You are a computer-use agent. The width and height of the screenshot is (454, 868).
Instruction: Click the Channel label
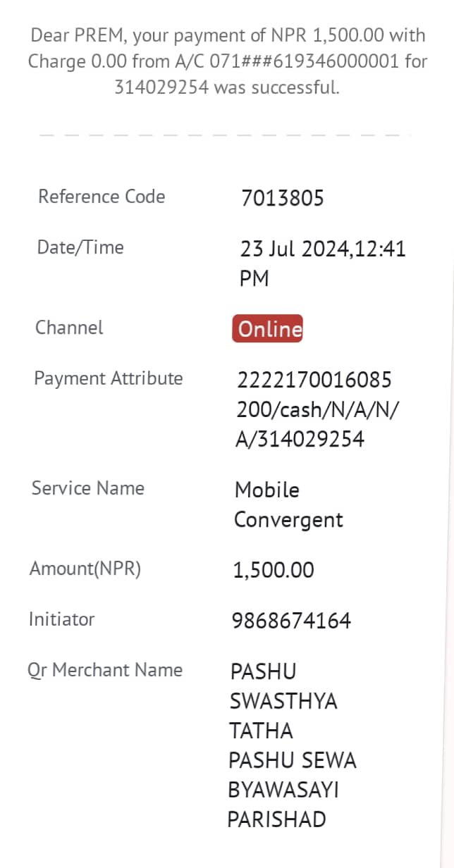click(x=69, y=328)
